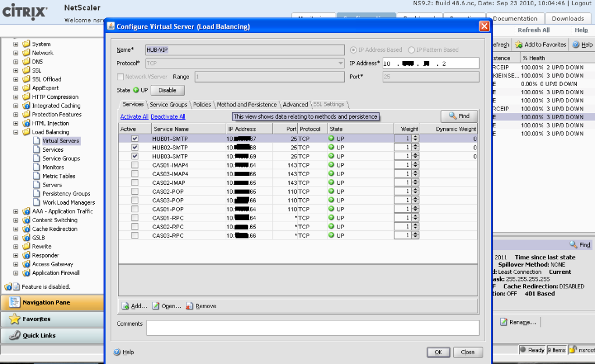The image size is (595, 364).
Task: Switch to the Service Groups tab
Action: (168, 105)
